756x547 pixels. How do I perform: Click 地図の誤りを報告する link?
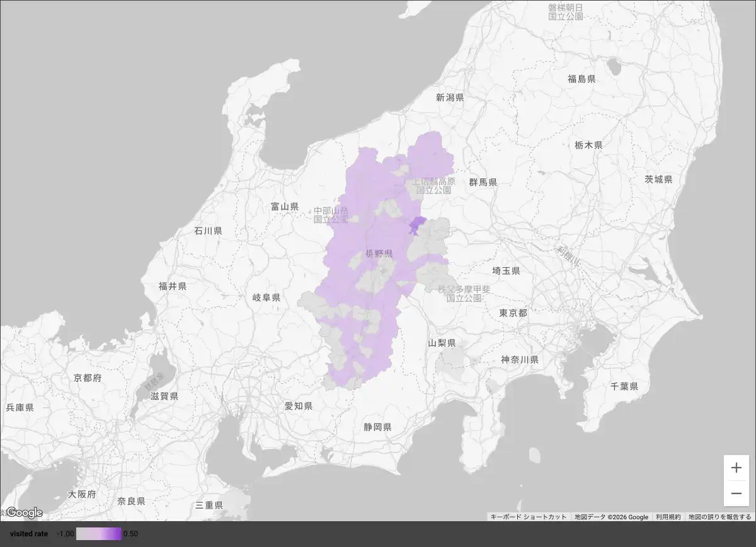(x=719, y=517)
